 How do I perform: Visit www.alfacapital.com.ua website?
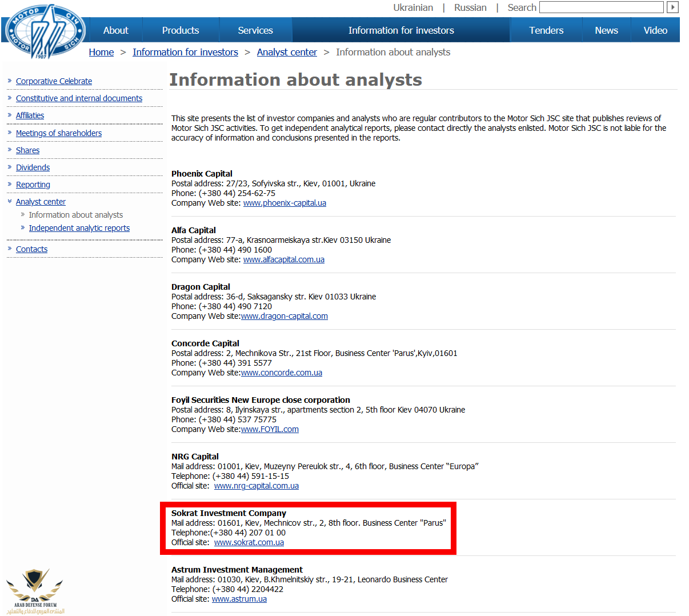[284, 259]
